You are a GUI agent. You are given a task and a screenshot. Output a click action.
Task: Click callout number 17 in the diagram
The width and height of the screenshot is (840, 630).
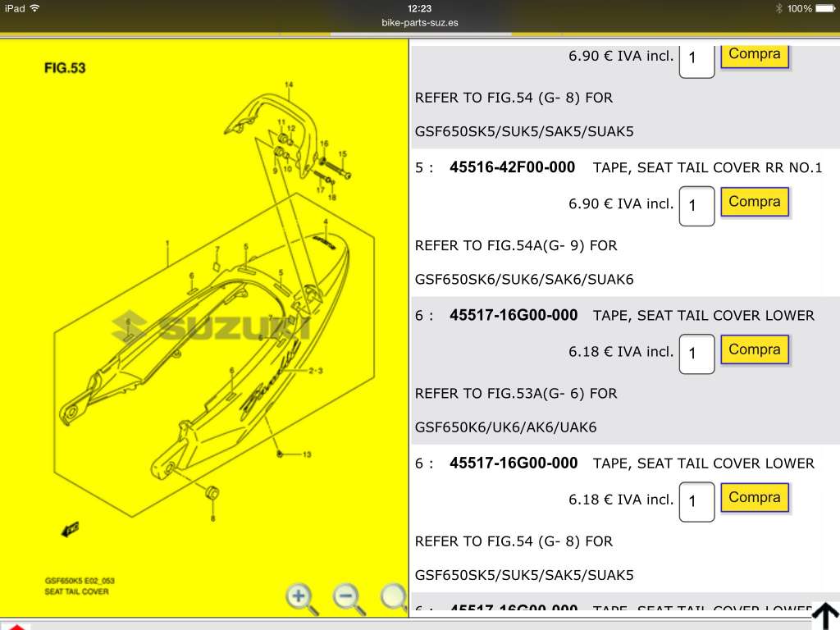(321, 189)
